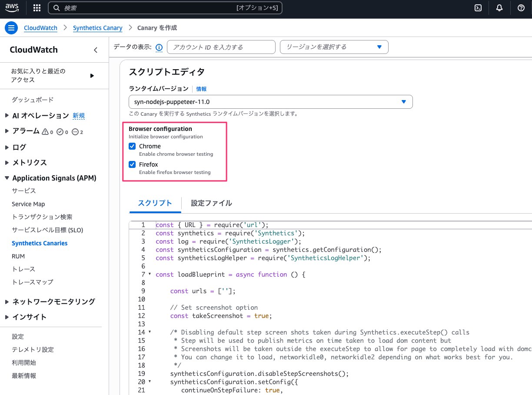Open the help question mark icon
532x395 pixels.
(521, 8)
